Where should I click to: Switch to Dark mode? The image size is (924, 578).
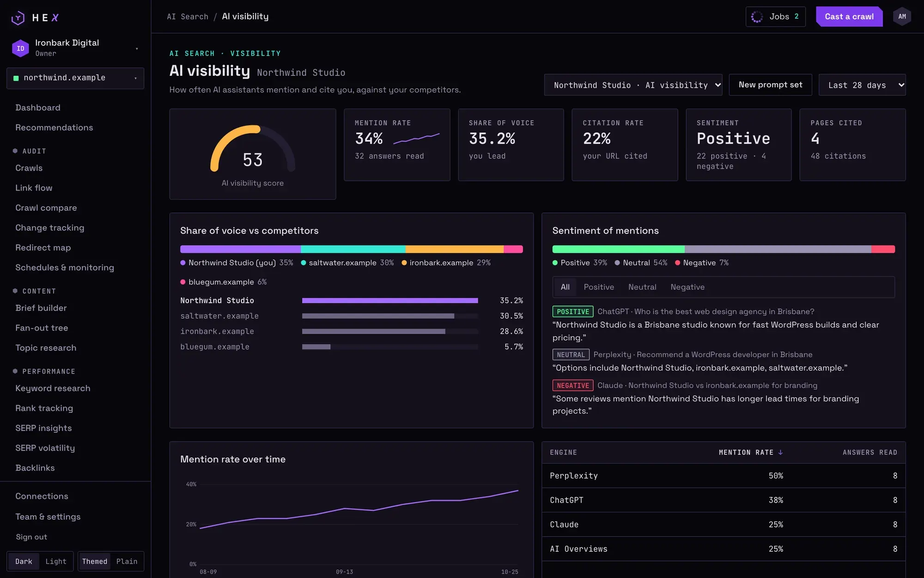[24, 561]
